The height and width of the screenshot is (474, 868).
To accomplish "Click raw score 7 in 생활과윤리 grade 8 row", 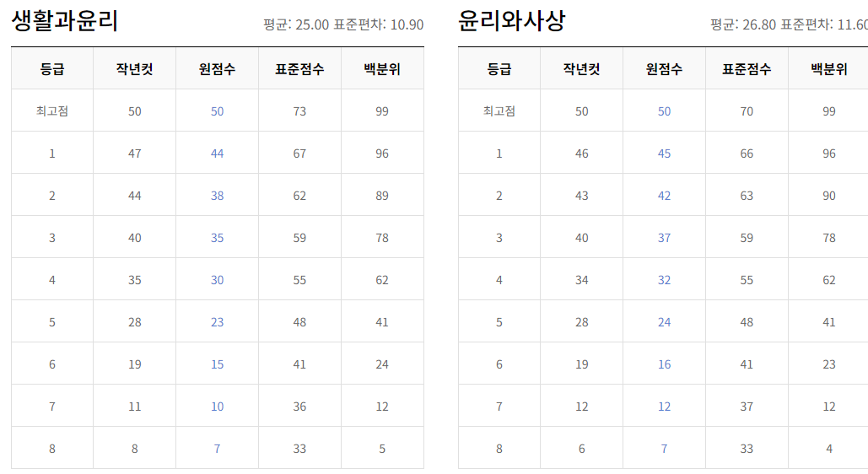I will pos(217,448).
